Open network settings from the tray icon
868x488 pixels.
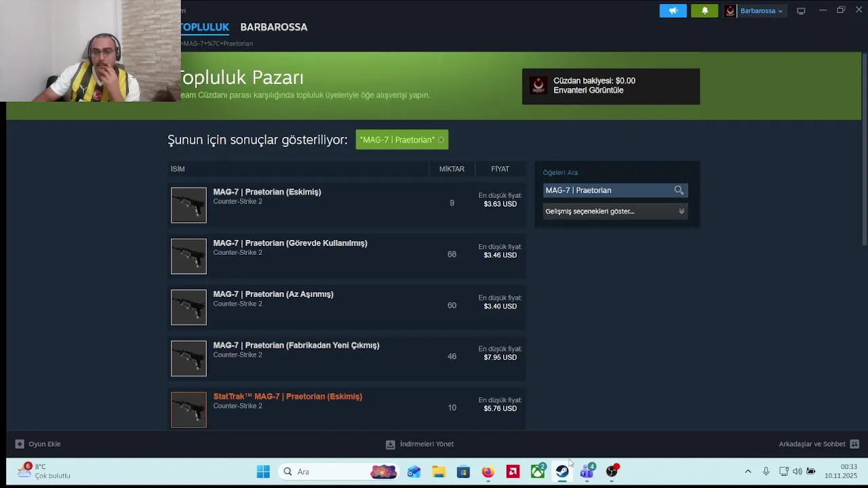click(784, 472)
